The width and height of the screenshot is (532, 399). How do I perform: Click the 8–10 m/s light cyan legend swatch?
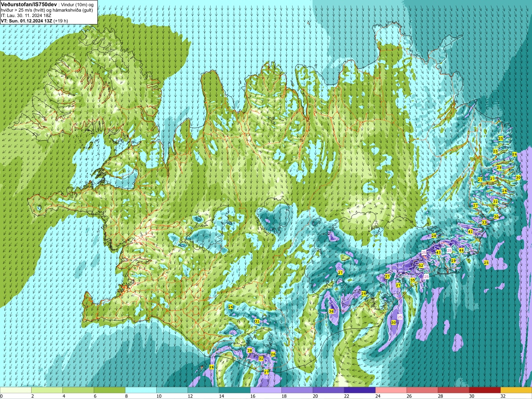click(141, 390)
